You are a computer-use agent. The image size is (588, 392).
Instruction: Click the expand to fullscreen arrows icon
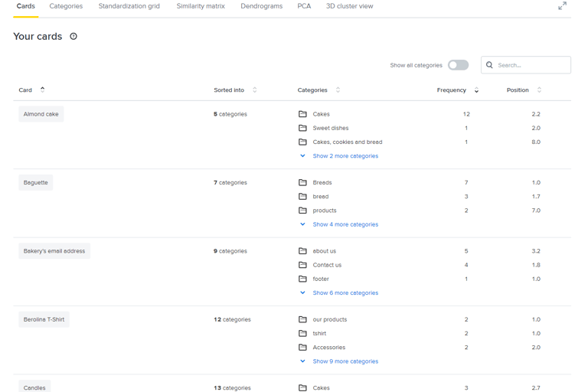[x=562, y=6]
